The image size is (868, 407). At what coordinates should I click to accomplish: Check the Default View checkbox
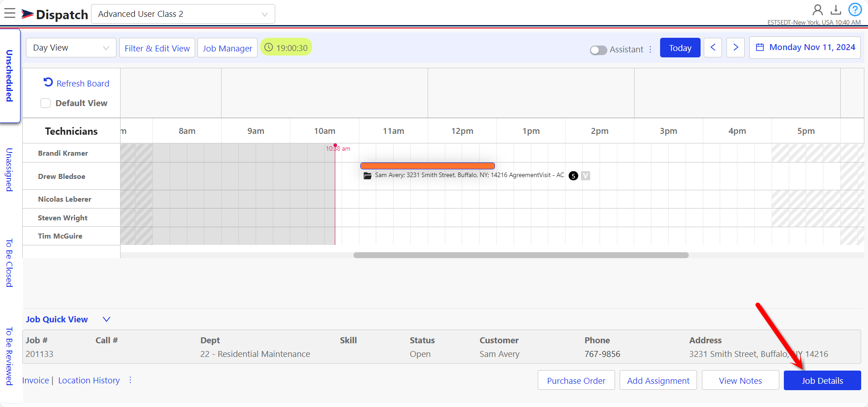tap(45, 103)
